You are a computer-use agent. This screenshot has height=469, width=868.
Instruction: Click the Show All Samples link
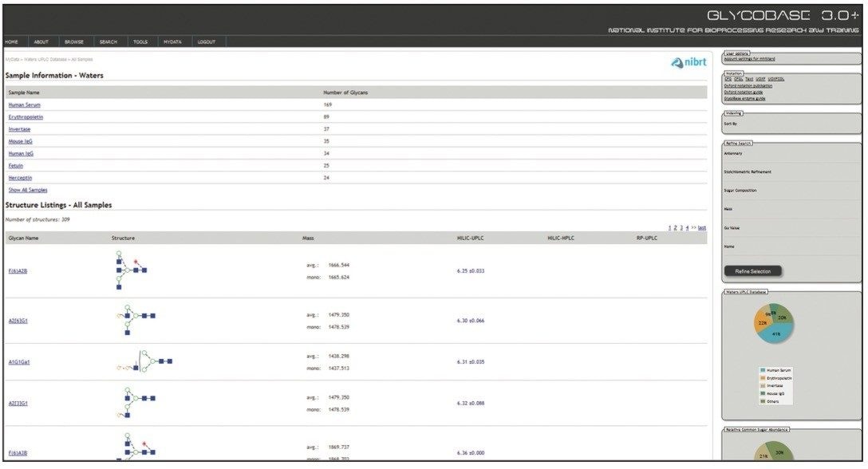coord(28,191)
